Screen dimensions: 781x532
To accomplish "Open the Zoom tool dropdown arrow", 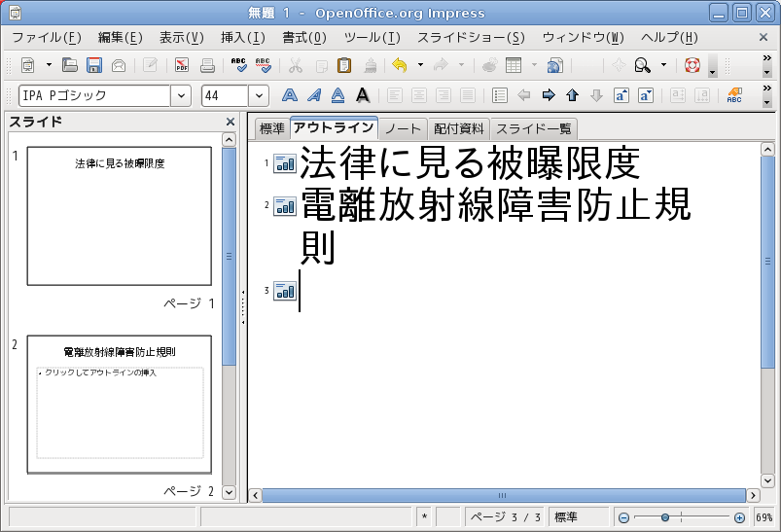I will (664, 65).
